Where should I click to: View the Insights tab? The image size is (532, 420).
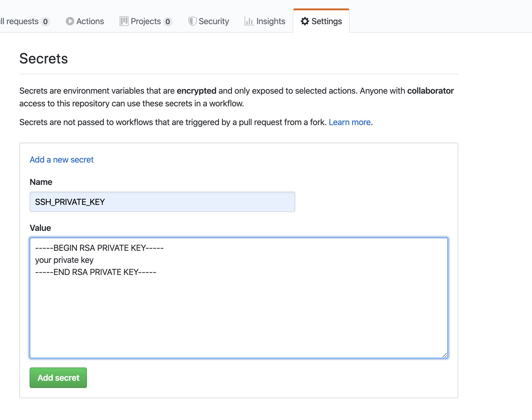[x=271, y=21]
